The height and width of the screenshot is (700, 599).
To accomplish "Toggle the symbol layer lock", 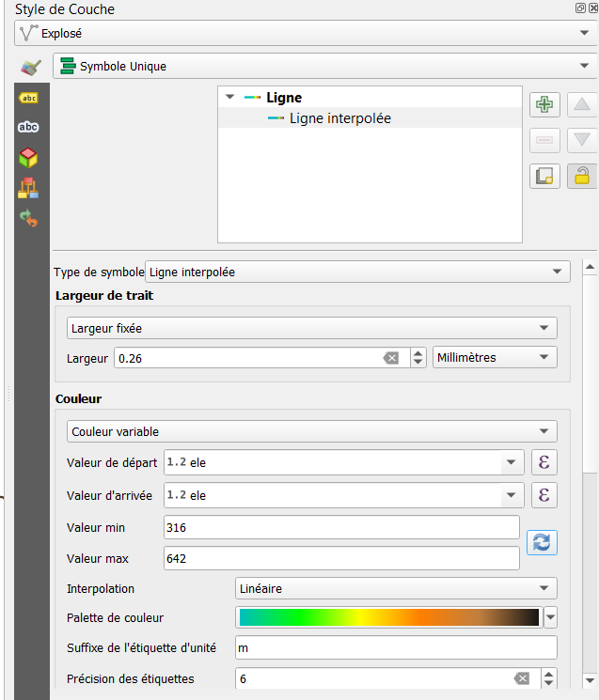I will [582, 176].
